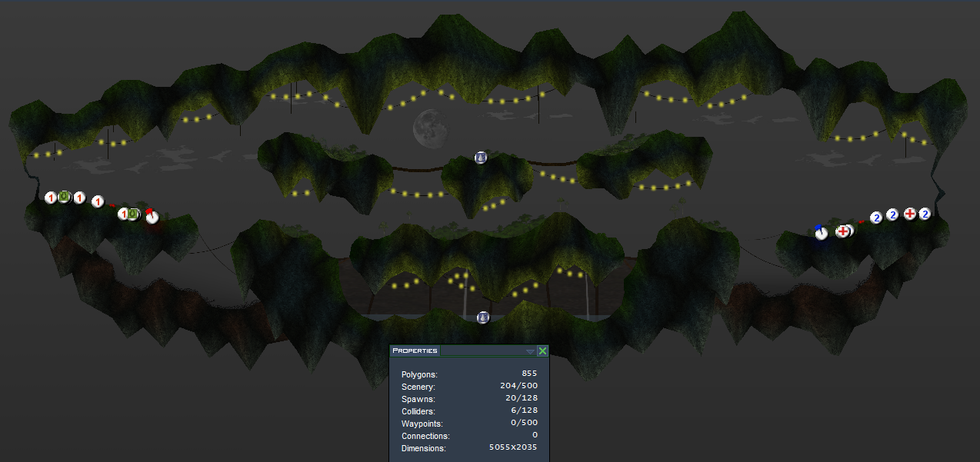The image size is (980, 462).
Task: Click the medkit between the Bravo "2" spawns
Action: [910, 214]
